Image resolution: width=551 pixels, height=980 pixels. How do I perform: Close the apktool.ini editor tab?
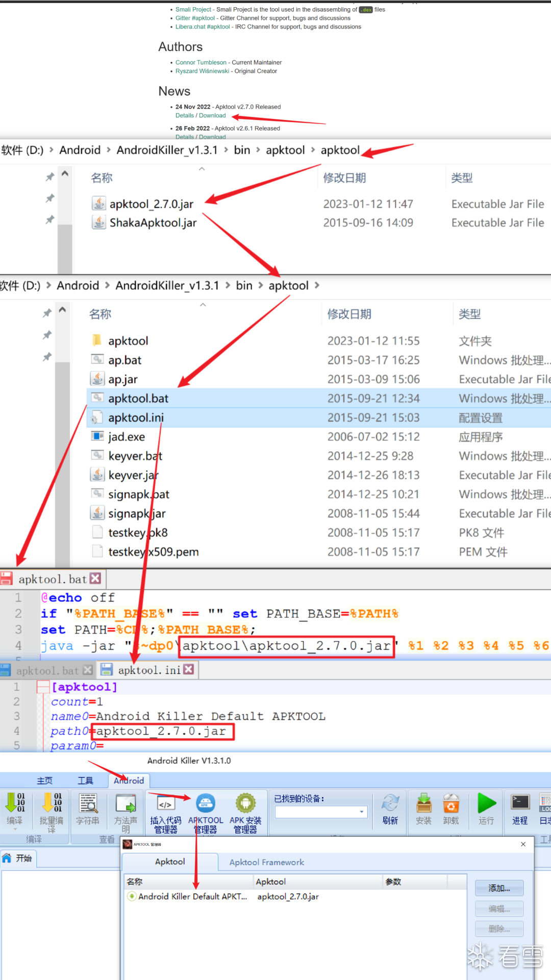coord(189,669)
